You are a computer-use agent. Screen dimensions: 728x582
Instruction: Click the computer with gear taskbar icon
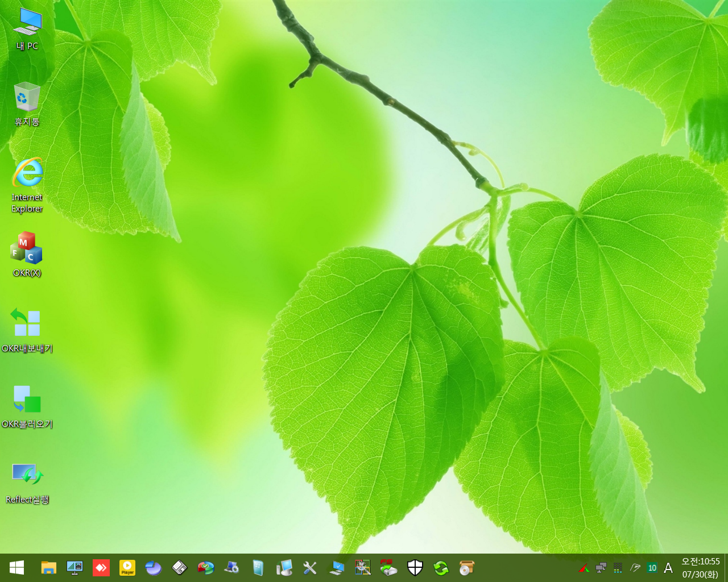pyautogui.click(x=231, y=568)
